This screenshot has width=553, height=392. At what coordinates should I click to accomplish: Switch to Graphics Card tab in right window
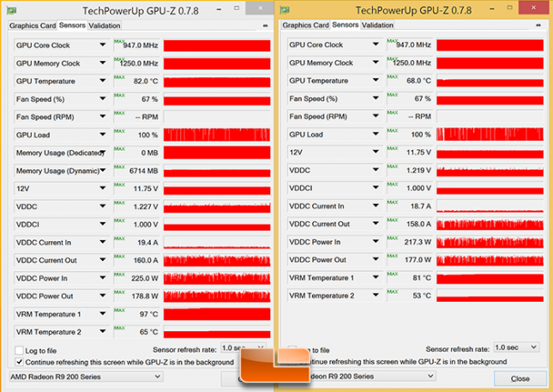tap(305, 25)
